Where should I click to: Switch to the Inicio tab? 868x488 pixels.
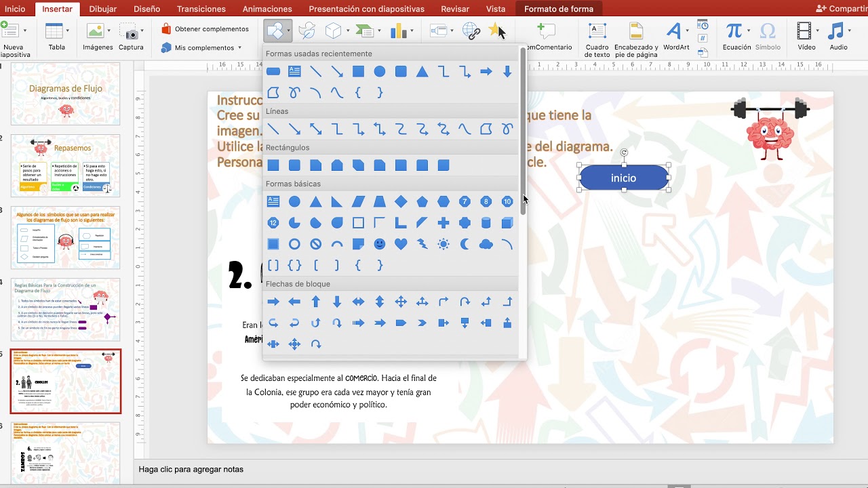15,9
